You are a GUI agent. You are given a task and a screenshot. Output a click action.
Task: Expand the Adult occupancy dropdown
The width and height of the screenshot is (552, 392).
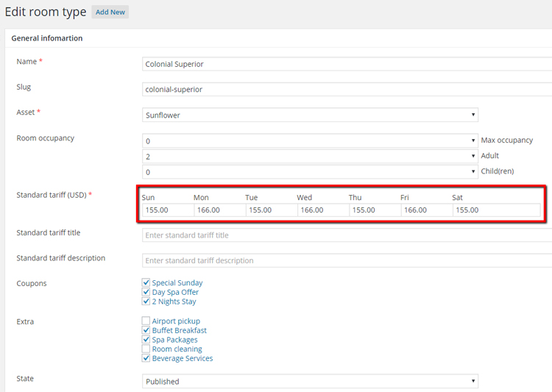[310, 156]
